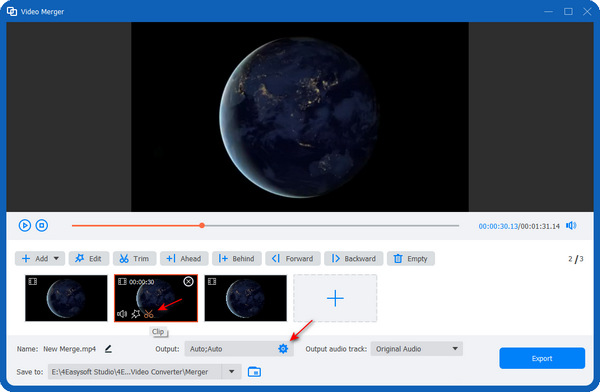Maximize the Video Merger window
The image size is (600, 392).
click(x=568, y=11)
